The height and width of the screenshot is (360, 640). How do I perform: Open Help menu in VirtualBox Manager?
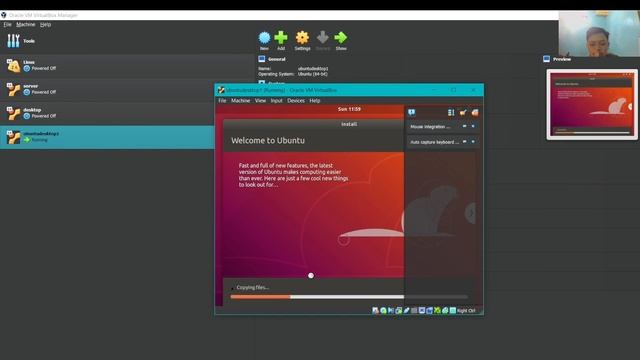pos(45,24)
